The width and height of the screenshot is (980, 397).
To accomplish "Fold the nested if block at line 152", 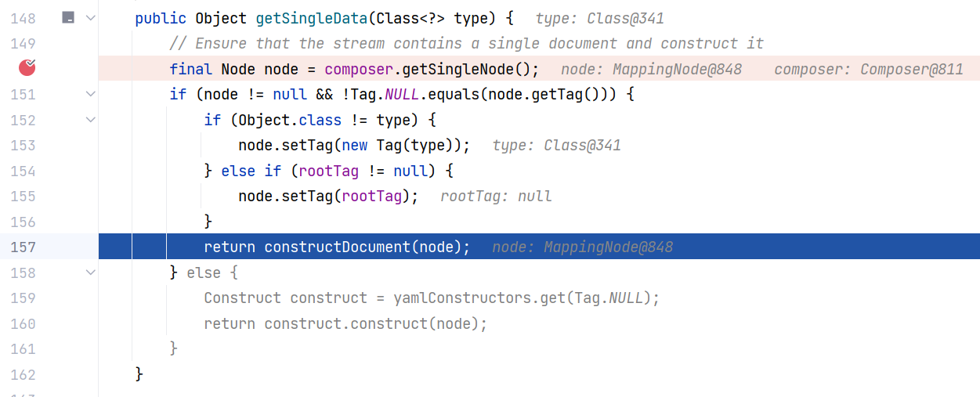I will tap(90, 120).
